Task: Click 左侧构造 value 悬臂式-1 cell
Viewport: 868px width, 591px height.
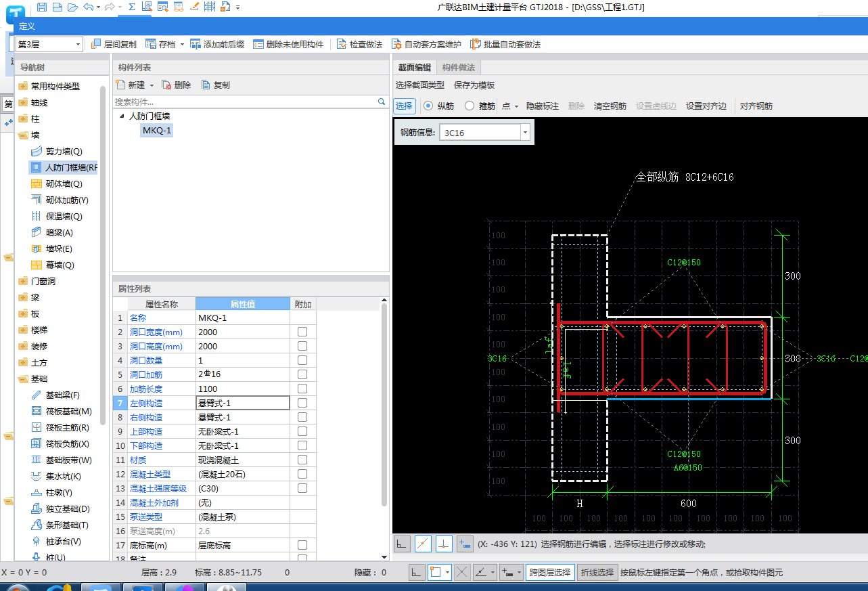Action: (x=242, y=403)
